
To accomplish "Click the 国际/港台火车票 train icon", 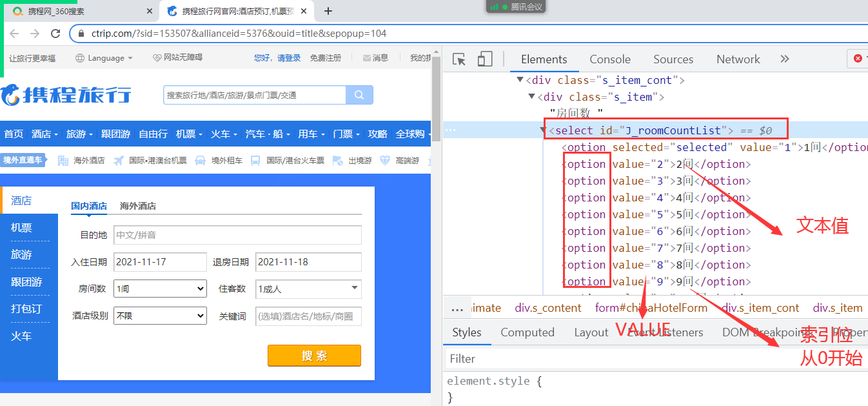I will tap(255, 160).
